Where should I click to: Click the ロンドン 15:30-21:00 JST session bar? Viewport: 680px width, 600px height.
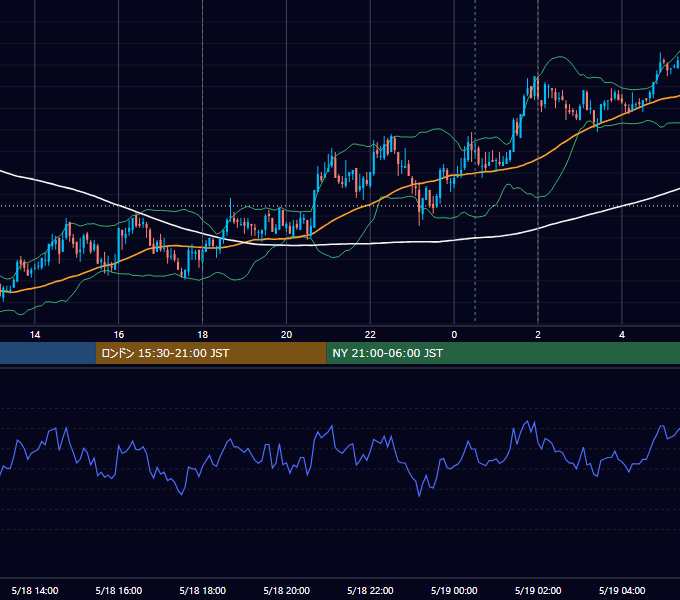(211, 353)
